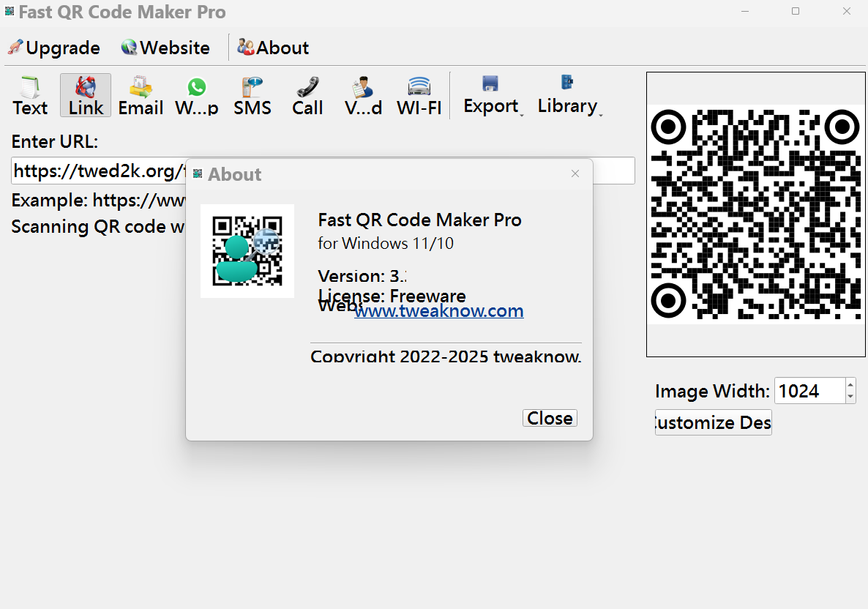Screen dimensions: 868x609
Task: Open the Export dropdown
Action: tap(492, 95)
